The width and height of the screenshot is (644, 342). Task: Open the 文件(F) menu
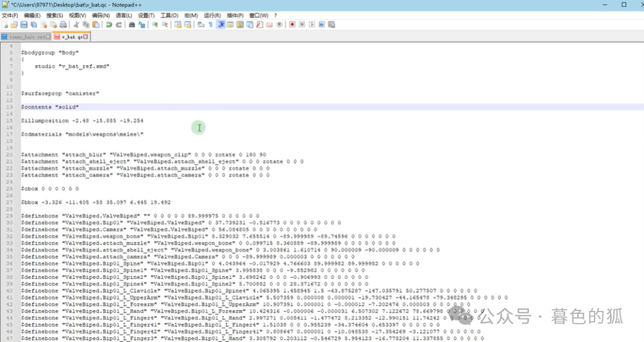10,15
